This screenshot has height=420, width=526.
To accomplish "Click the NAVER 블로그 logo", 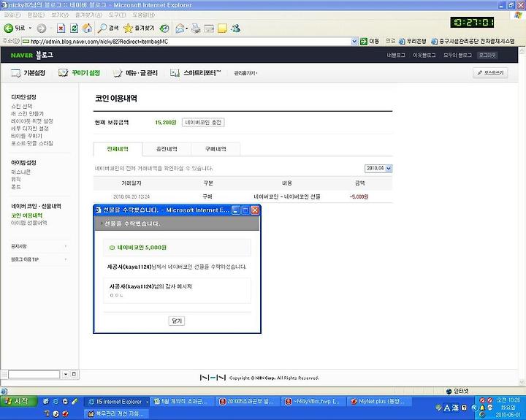I will 32,55.
